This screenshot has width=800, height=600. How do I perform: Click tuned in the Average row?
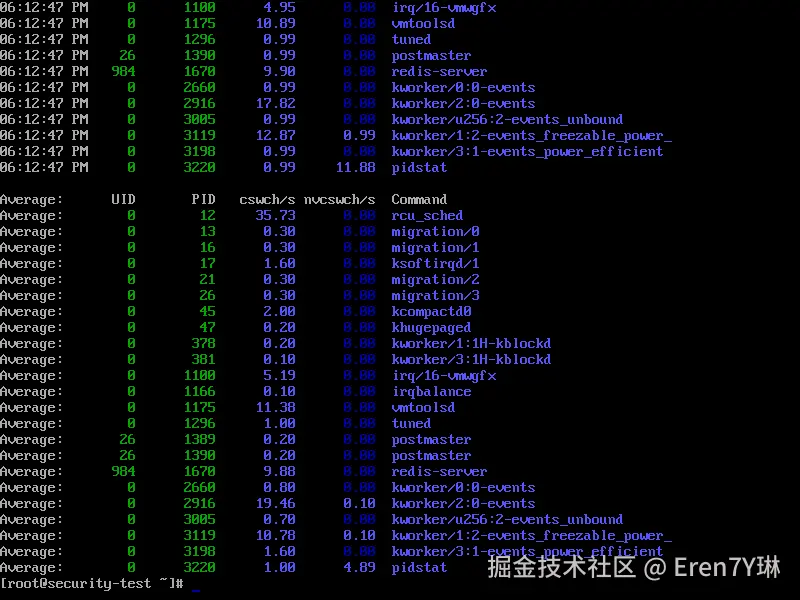click(411, 423)
